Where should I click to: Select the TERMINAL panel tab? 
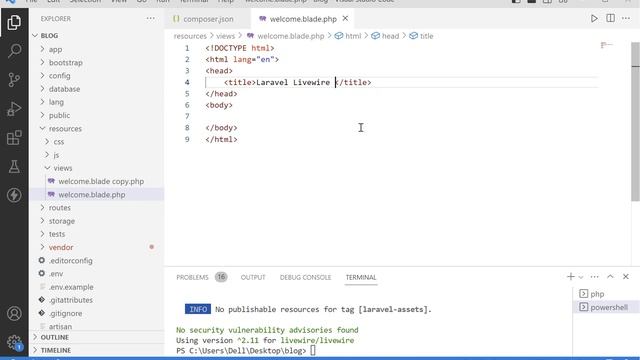click(361, 277)
